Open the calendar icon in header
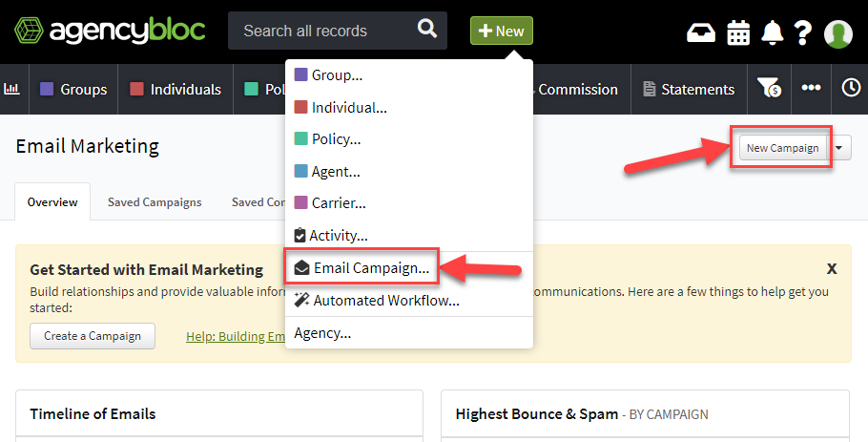Screen dimensions: 868x442 point(738,32)
